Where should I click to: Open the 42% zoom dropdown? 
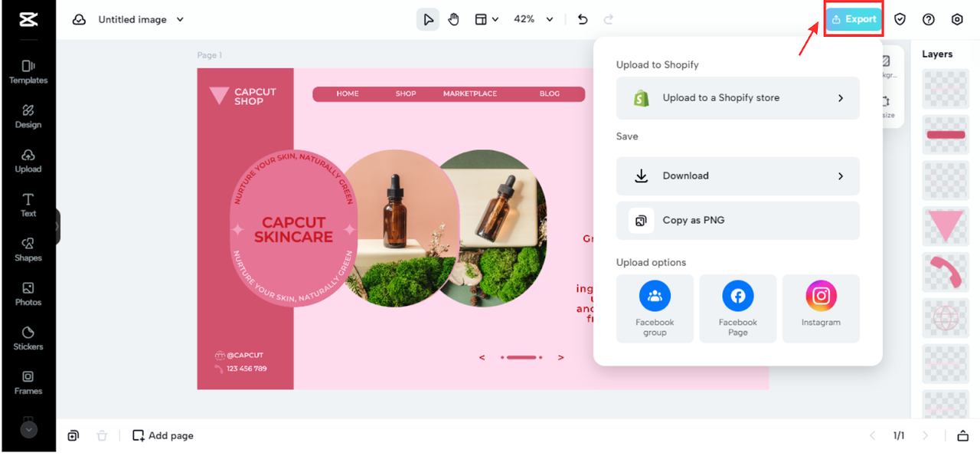(x=534, y=19)
